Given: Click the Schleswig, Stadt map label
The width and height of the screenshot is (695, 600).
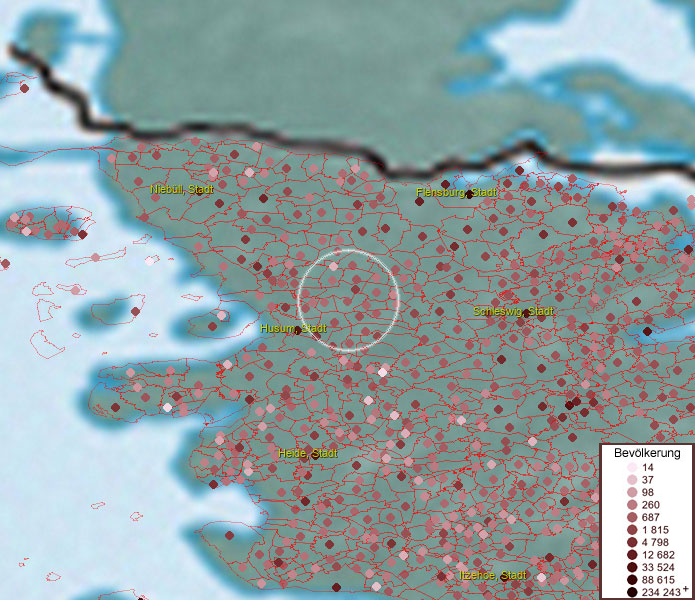Looking at the screenshot, I should coord(513,311).
